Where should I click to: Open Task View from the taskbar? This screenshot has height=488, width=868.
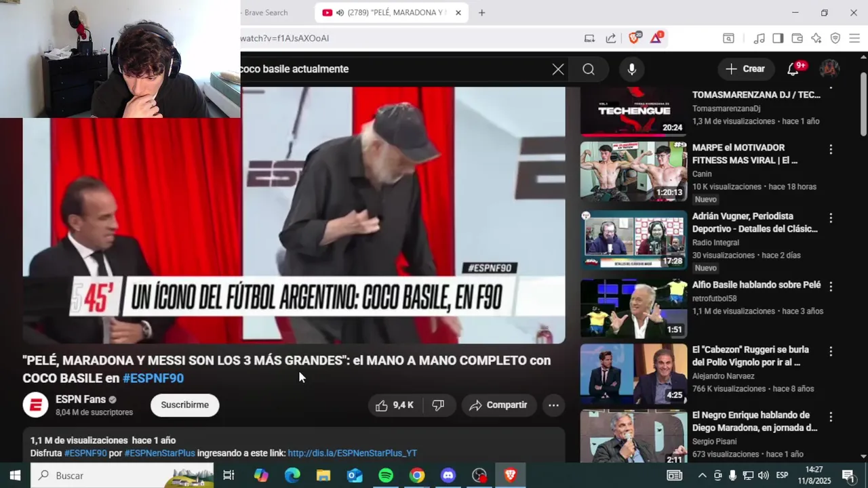point(229,476)
